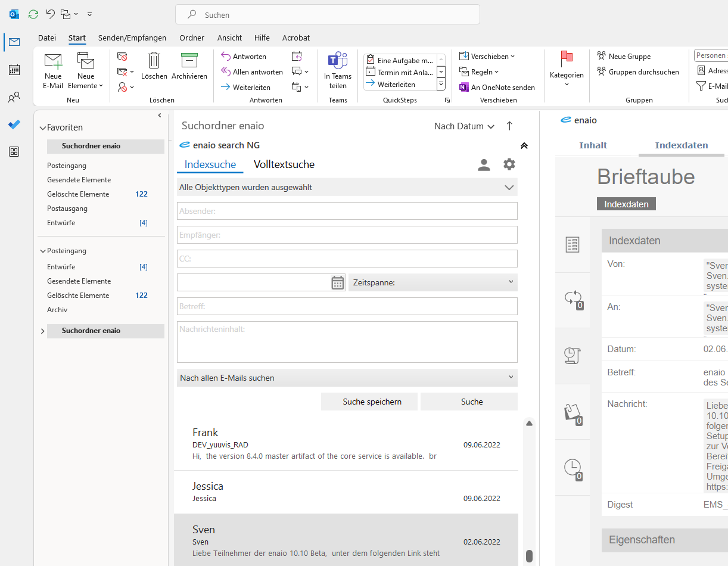Click the In Teams teilen icon
The height and width of the screenshot is (566, 728).
[338, 61]
